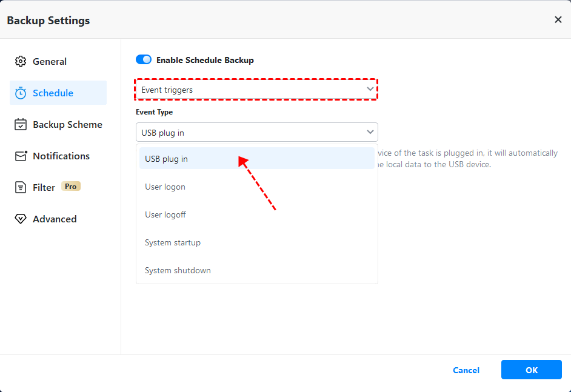Click the Advanced diamond icon

(x=21, y=219)
